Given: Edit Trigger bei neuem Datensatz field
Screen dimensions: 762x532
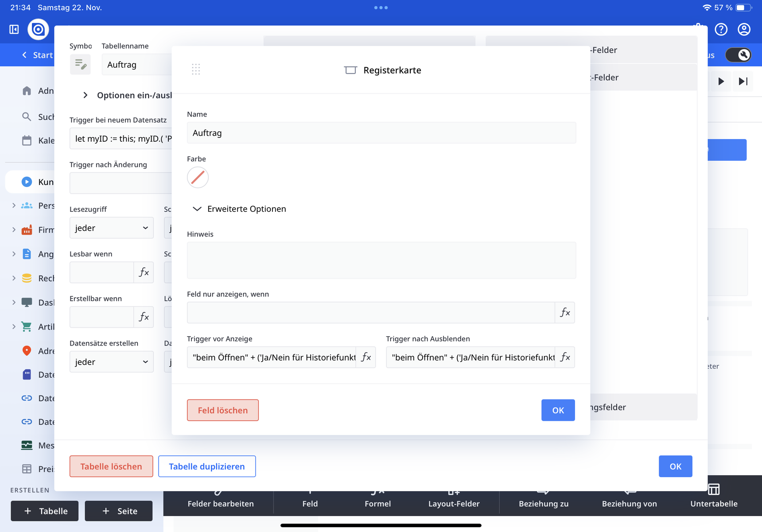Looking at the screenshot, I should (x=121, y=139).
